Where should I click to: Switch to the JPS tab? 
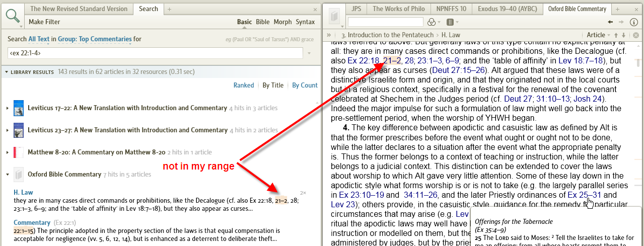click(356, 9)
